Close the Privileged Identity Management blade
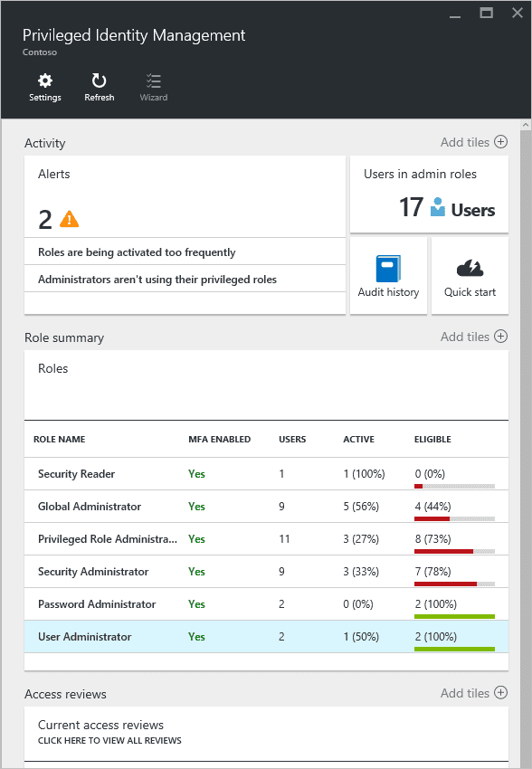 [518, 14]
